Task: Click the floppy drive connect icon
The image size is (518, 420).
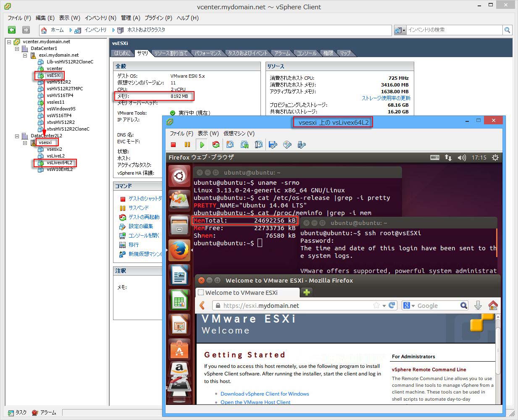Action: [x=273, y=145]
